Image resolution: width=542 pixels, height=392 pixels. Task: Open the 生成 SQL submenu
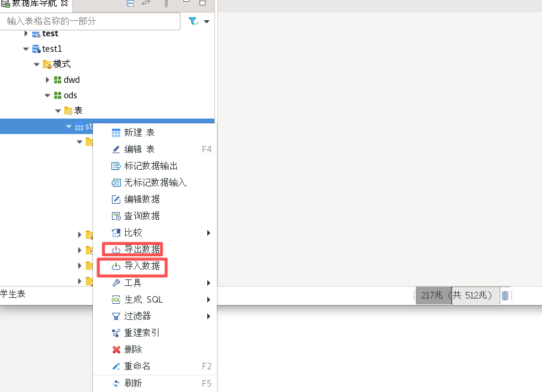click(x=143, y=299)
